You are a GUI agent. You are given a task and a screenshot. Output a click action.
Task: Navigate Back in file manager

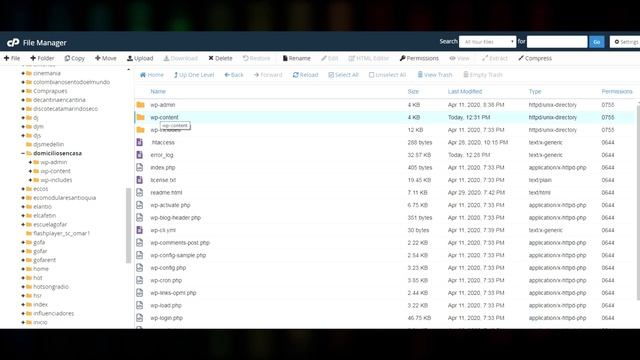tap(234, 75)
